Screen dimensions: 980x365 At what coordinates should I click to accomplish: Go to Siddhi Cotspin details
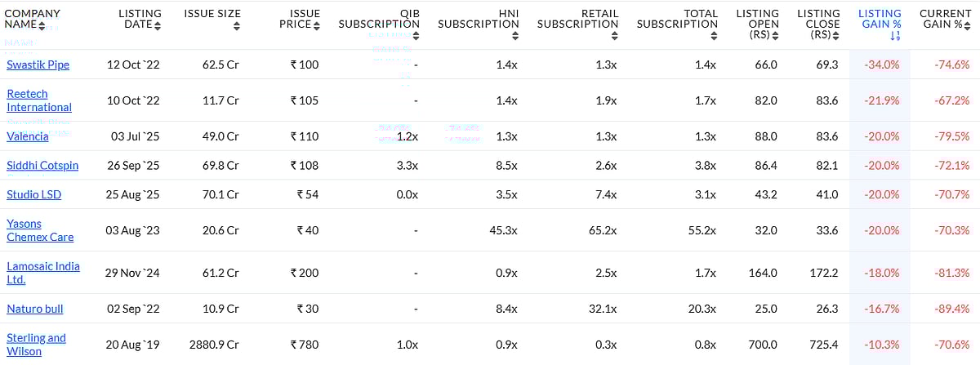pos(42,165)
